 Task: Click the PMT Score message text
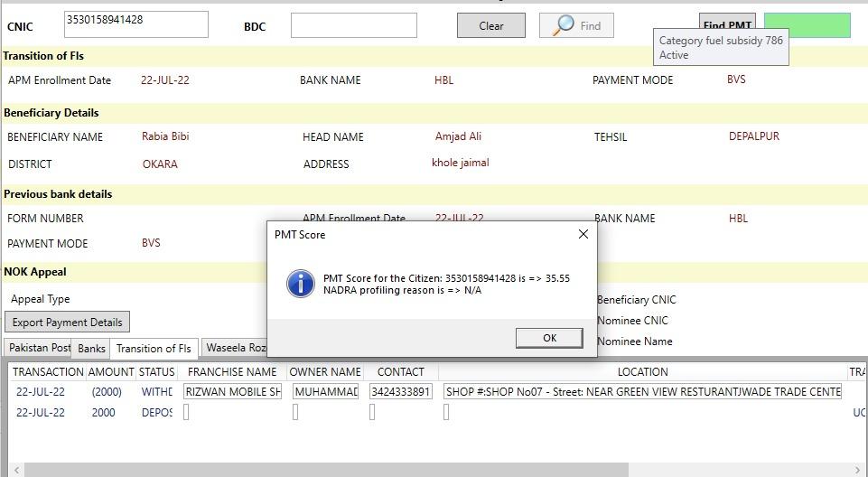[x=446, y=284]
